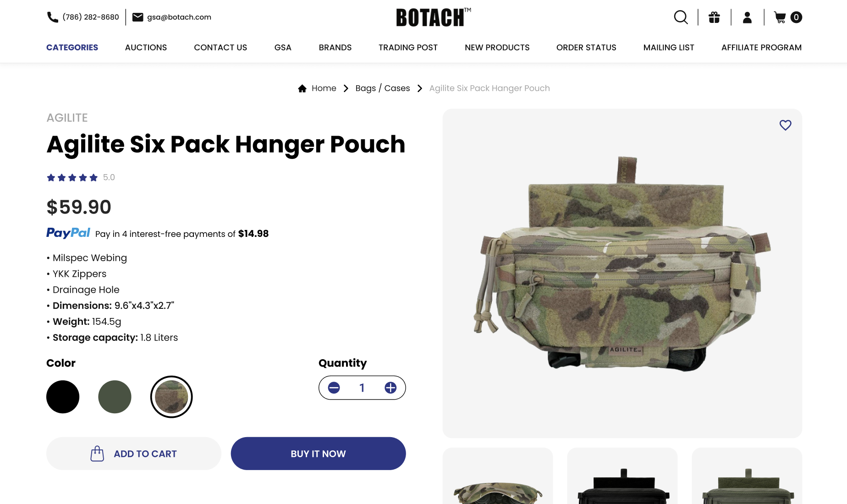Open the user account icon
Screen dimensions: 847x504
(747, 17)
